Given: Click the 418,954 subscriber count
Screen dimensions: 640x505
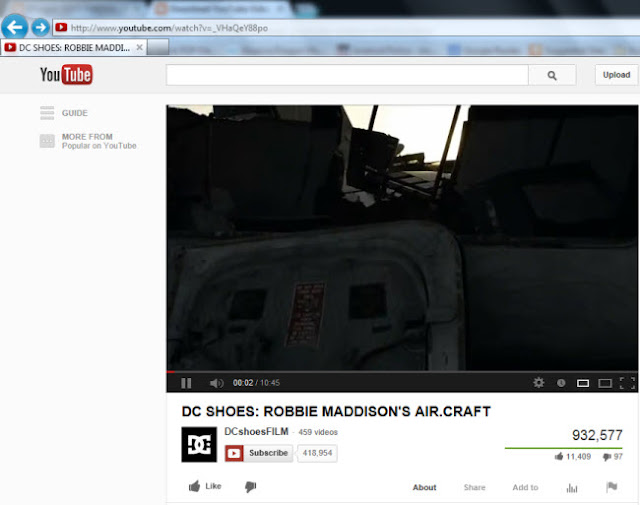Looking at the screenshot, I should point(317,453).
